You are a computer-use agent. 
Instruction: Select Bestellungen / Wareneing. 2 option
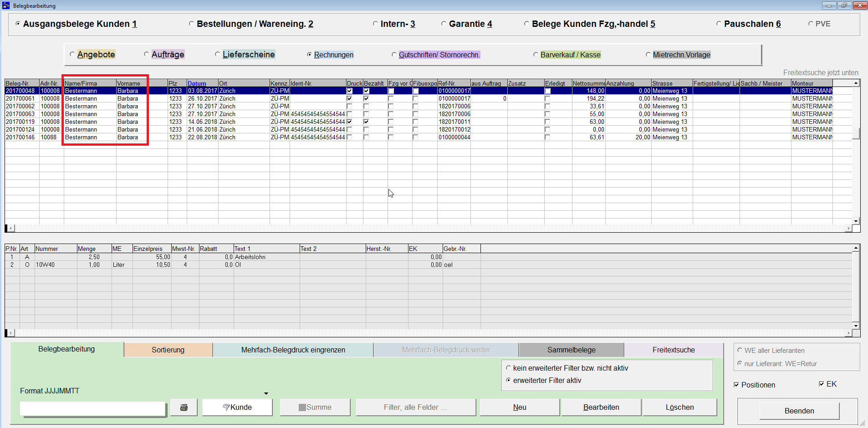[x=251, y=24]
